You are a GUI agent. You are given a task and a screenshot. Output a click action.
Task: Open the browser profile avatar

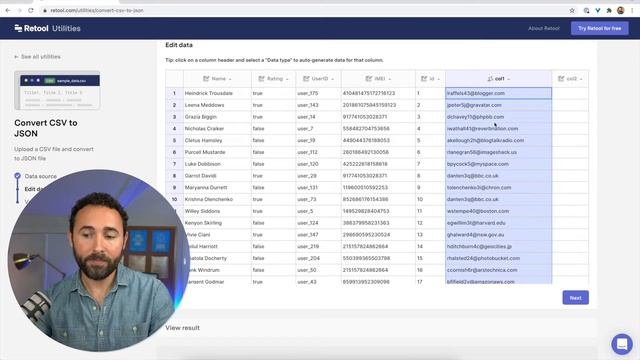pyautogui.click(x=620, y=10)
